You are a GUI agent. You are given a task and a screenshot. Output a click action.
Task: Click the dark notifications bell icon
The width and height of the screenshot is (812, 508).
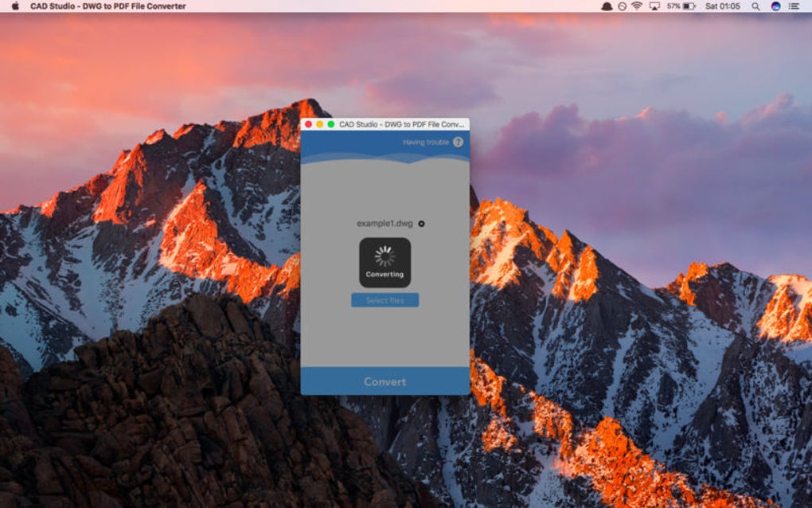pyautogui.click(x=607, y=8)
